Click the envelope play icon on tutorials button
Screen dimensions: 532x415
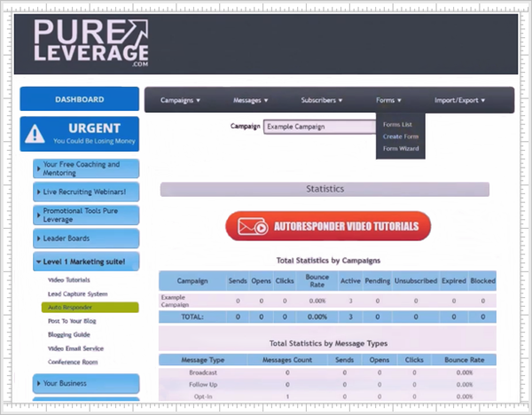click(253, 226)
